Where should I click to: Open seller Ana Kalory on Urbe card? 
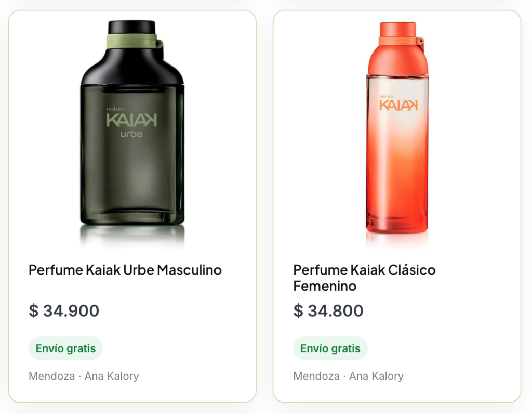[112, 376]
